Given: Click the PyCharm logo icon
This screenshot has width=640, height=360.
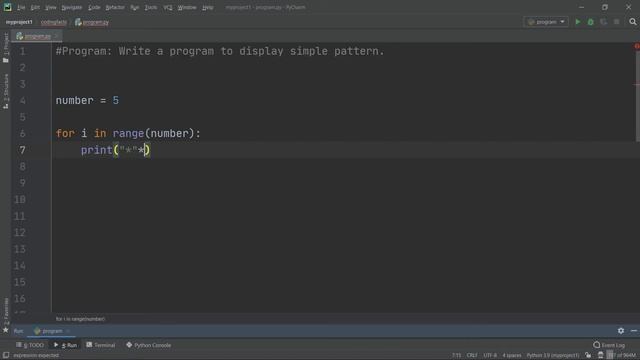Looking at the screenshot, I should (x=7, y=7).
